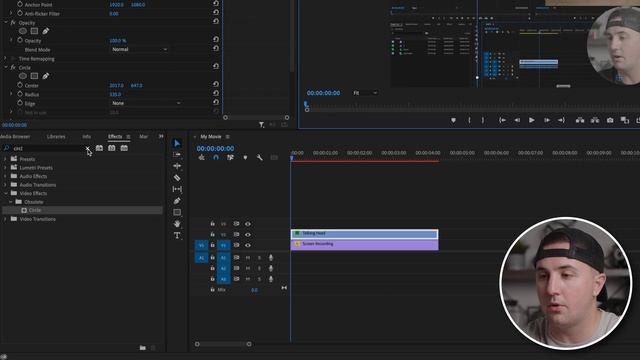The height and width of the screenshot is (360, 640).
Task: Reset the Circle Center parameter
Action: pos(216,84)
